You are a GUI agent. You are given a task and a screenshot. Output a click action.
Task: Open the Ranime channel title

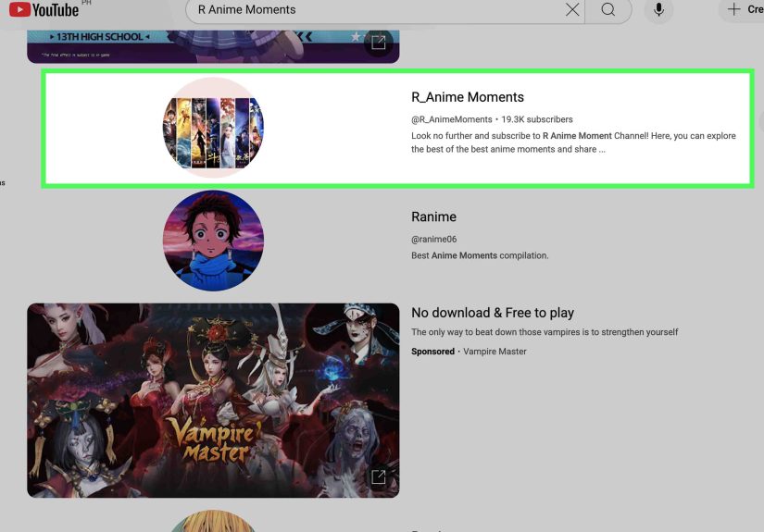433,217
